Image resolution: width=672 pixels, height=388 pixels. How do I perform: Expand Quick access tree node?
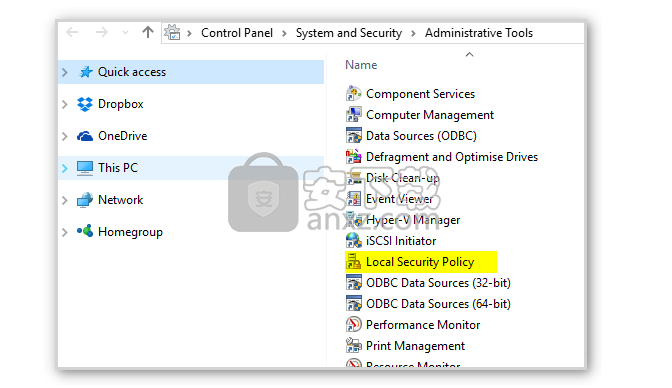click(x=65, y=72)
